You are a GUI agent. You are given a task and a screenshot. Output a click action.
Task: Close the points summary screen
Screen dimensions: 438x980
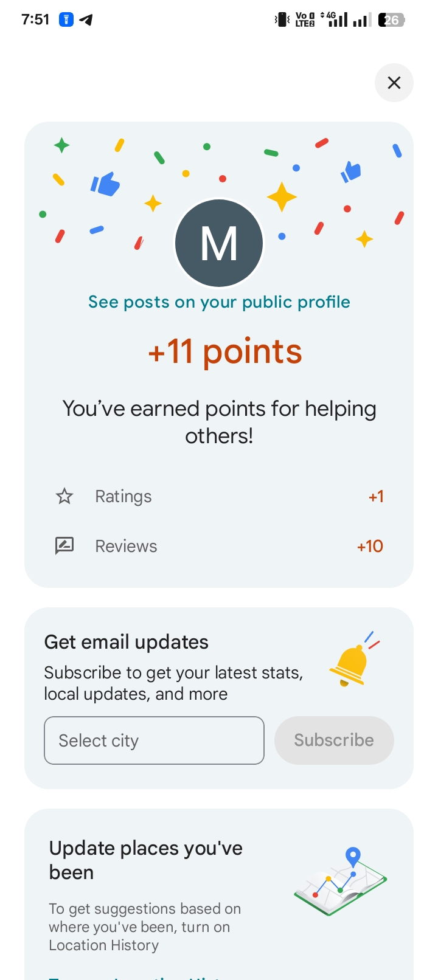coord(394,83)
